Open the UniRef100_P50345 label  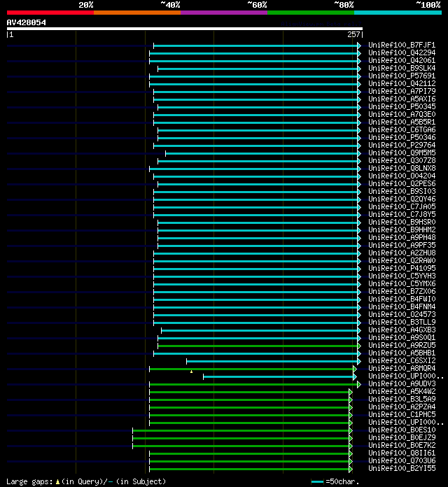coord(402,106)
